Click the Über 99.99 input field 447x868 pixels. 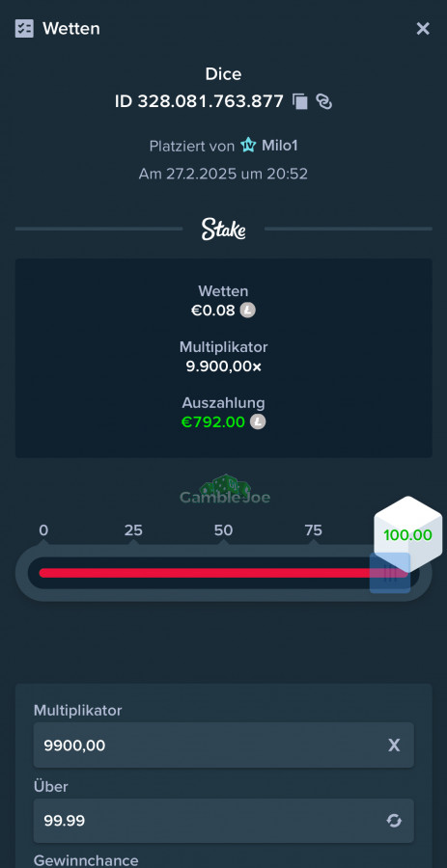click(223, 821)
